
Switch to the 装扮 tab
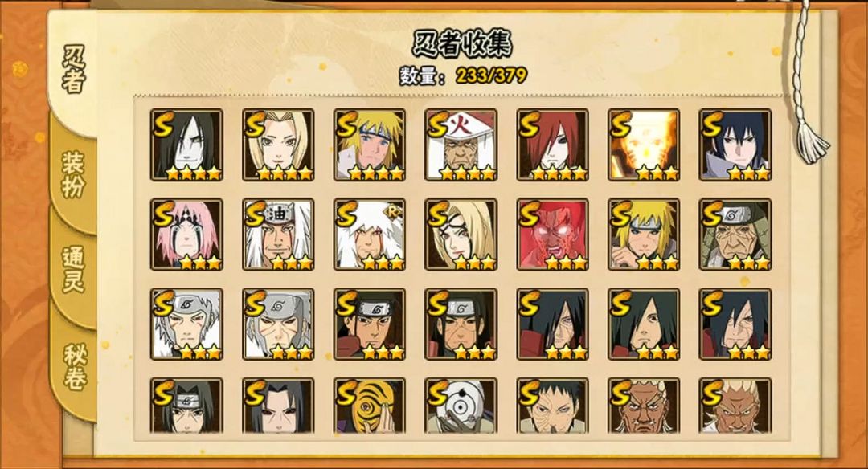click(73, 174)
